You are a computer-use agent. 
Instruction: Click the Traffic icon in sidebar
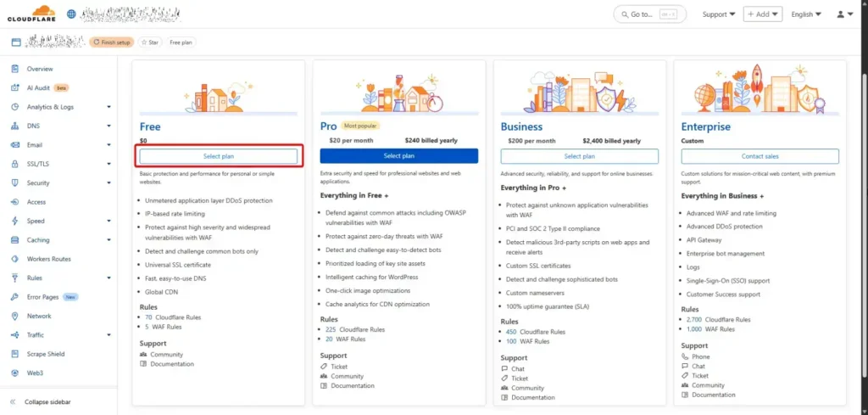tap(15, 334)
